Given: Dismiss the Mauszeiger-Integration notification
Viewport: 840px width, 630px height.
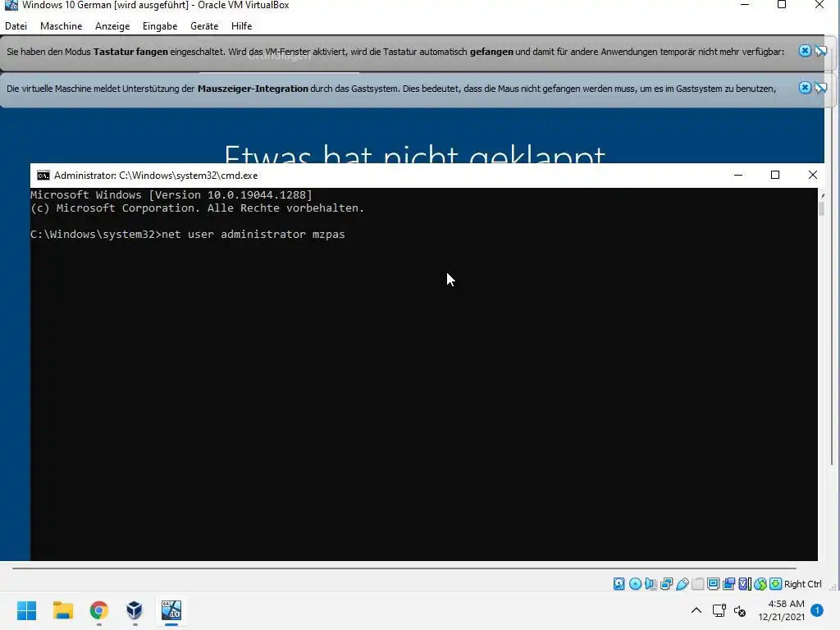Looking at the screenshot, I should coord(805,87).
